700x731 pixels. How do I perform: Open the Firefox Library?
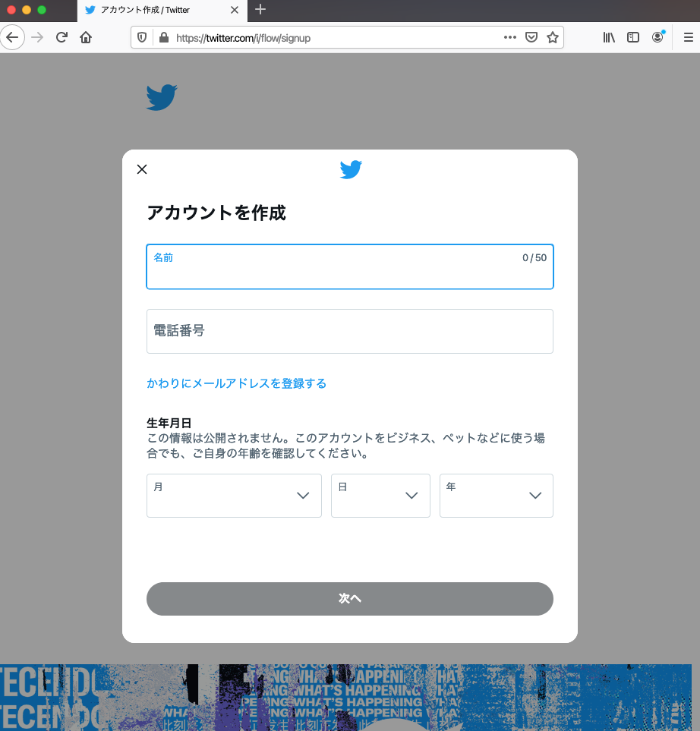click(609, 37)
